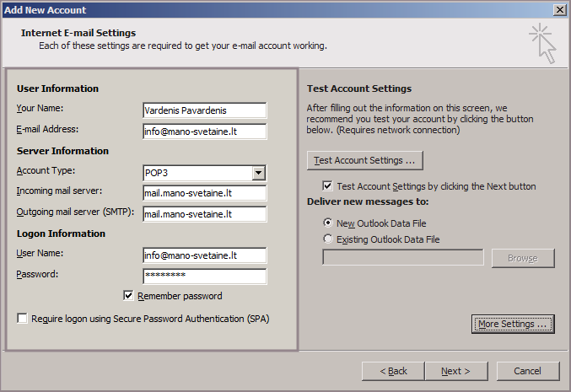Open the Account Type dropdown showing POP3

pos(259,173)
